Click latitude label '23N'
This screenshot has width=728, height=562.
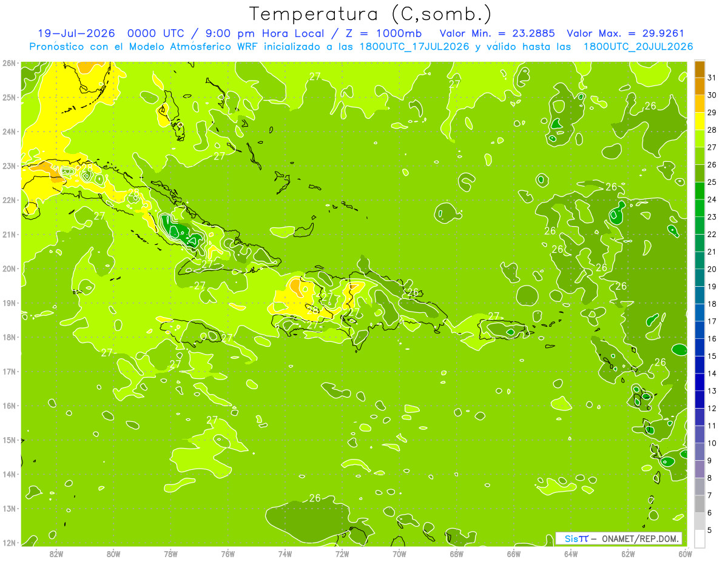point(9,166)
